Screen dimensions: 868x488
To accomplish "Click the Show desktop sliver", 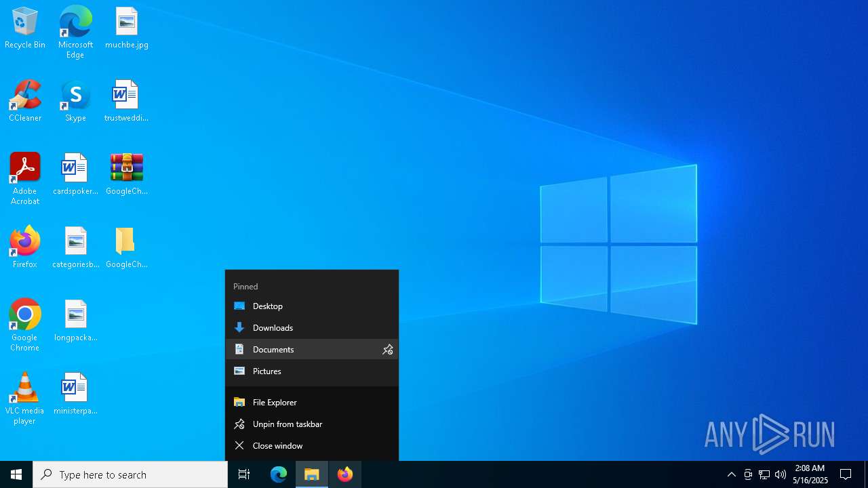I will 866,474.
